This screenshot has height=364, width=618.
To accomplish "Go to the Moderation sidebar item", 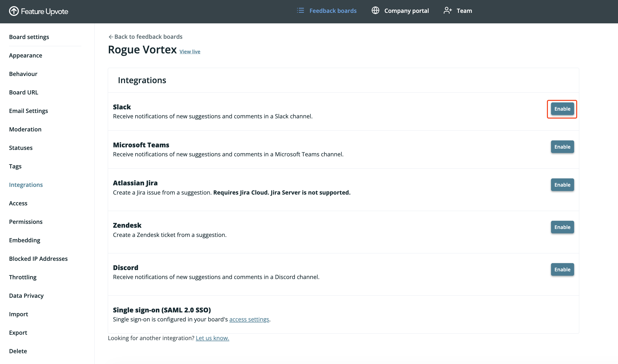I will [25, 129].
